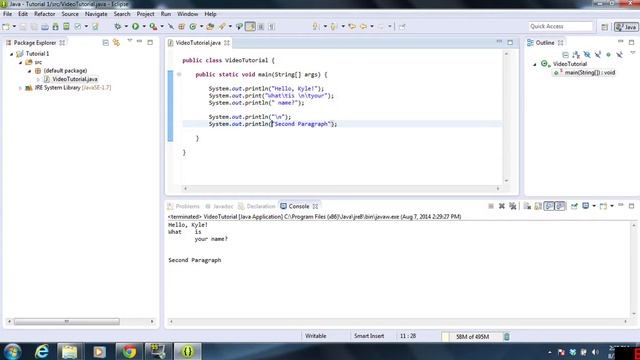Click Clear Console icon
This screenshot has height=360, width=640.
pos(527,206)
